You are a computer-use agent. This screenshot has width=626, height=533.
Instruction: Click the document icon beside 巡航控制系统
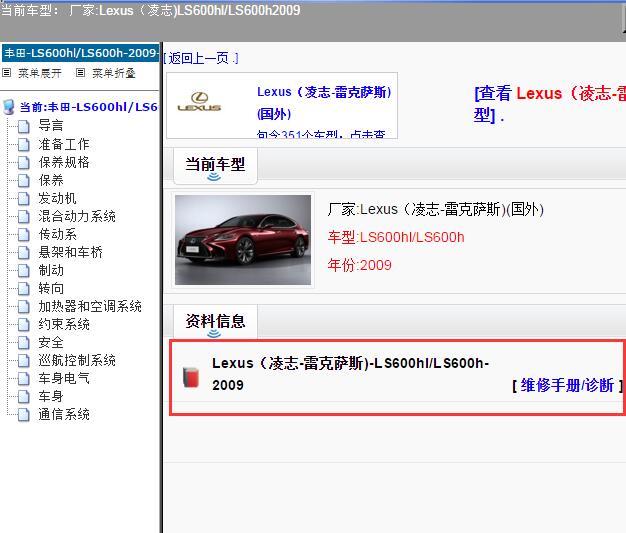(x=24, y=361)
